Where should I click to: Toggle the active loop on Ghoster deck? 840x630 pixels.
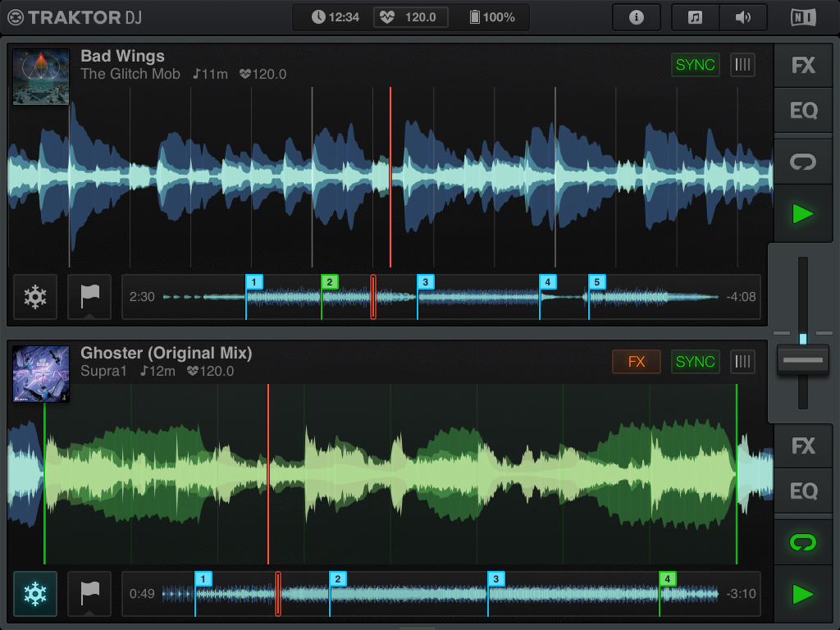coord(803,542)
